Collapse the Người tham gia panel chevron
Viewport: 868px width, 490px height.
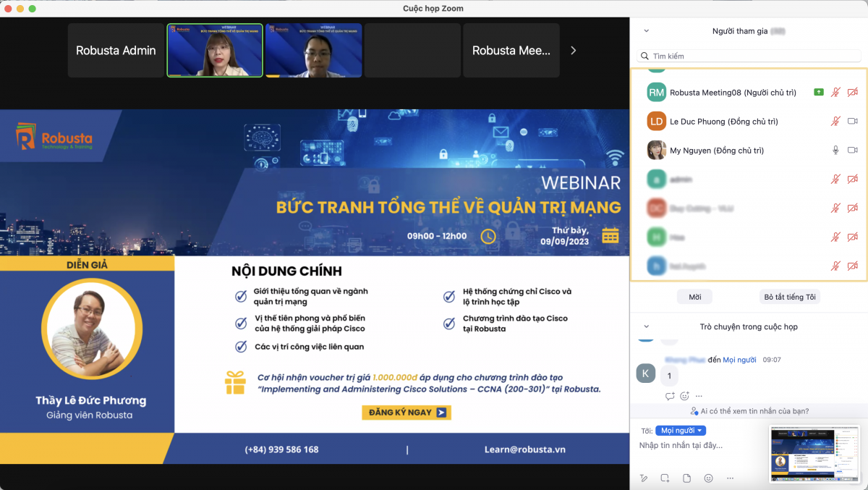646,31
